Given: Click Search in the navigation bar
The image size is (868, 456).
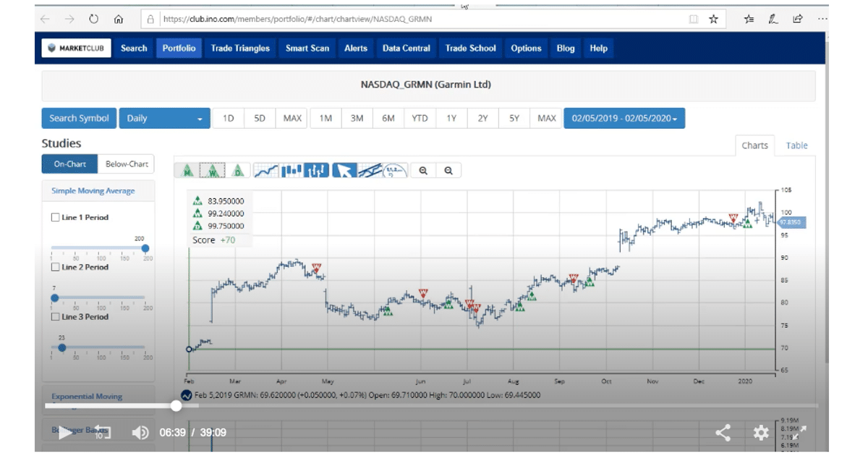Looking at the screenshot, I should (x=134, y=48).
